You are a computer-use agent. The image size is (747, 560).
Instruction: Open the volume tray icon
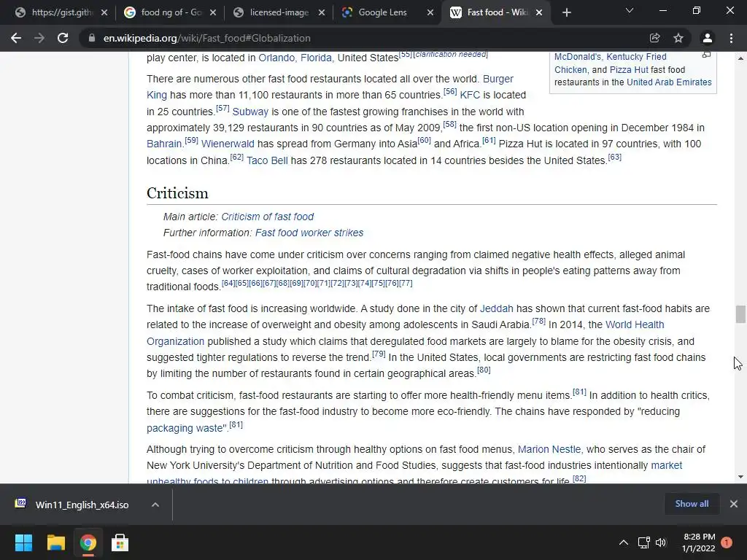pos(661,542)
